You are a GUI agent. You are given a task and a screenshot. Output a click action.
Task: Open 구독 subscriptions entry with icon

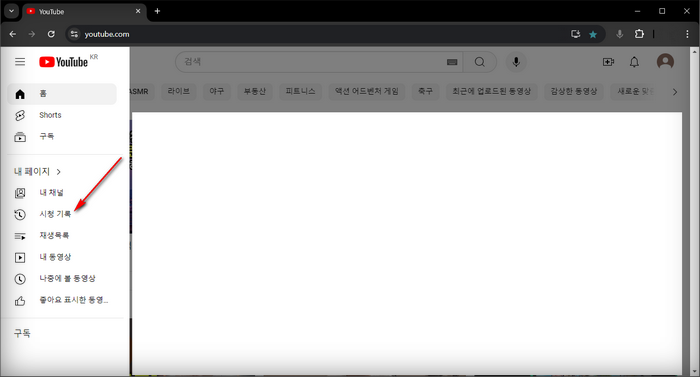tap(62, 136)
